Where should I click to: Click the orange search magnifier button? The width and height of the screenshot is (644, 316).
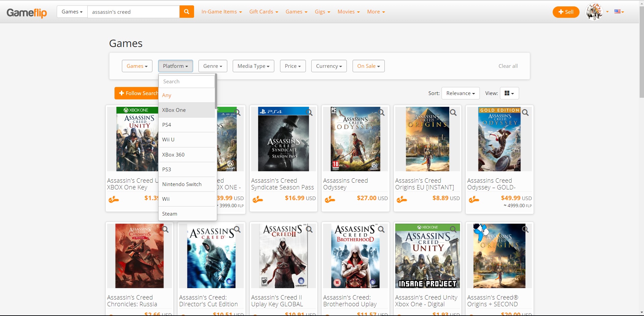[x=187, y=12]
